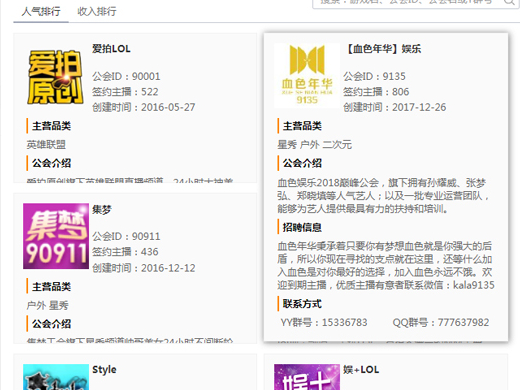520x390 pixels.
Task: Open the 爱拍原创 guild logo
Action: [x=55, y=77]
